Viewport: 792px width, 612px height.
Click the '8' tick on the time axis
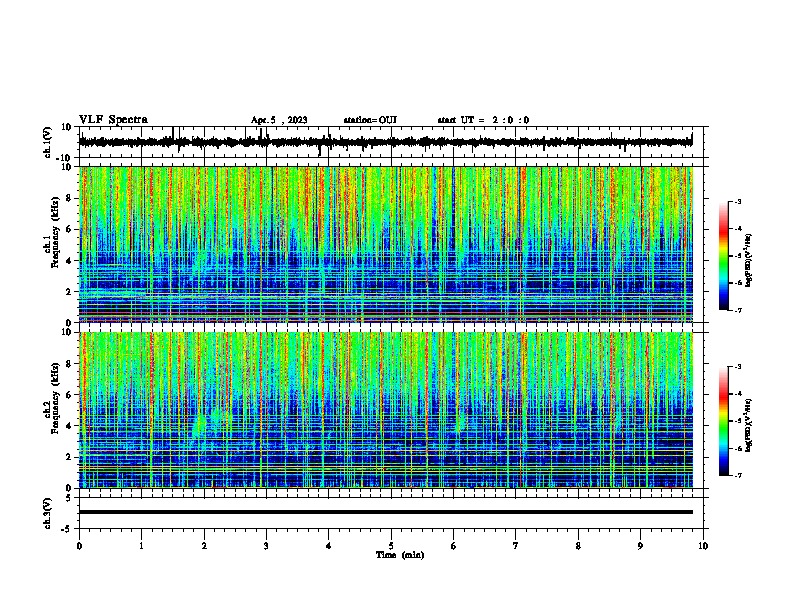click(578, 546)
